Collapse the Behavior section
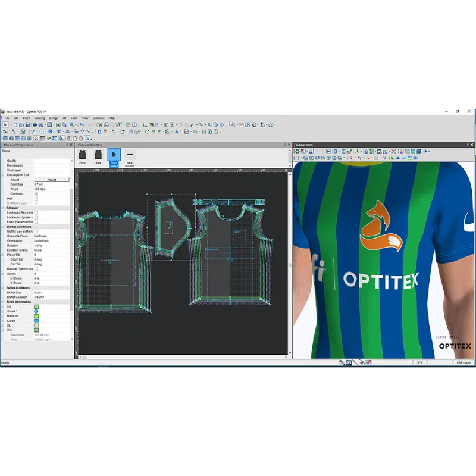This screenshot has height=476, width=476. [x=2, y=208]
